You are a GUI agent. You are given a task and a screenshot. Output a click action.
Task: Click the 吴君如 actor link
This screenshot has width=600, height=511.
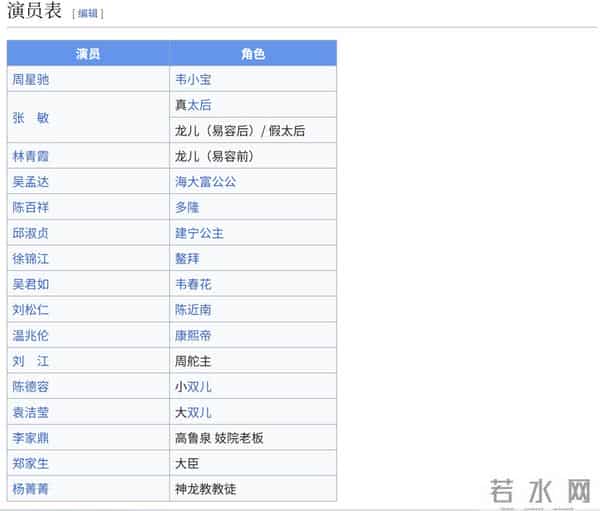(x=30, y=284)
